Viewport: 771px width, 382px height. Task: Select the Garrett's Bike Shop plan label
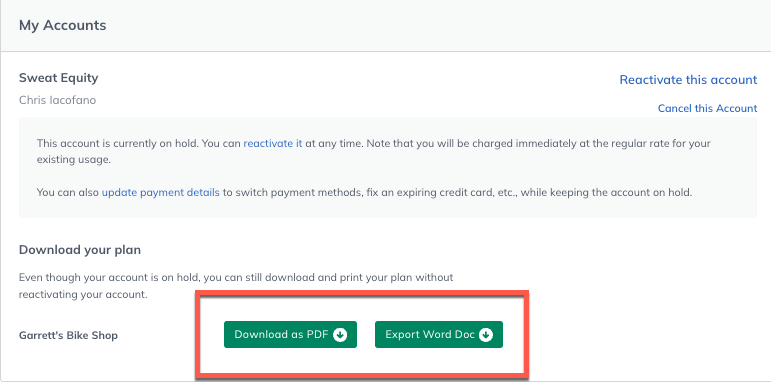click(x=68, y=336)
